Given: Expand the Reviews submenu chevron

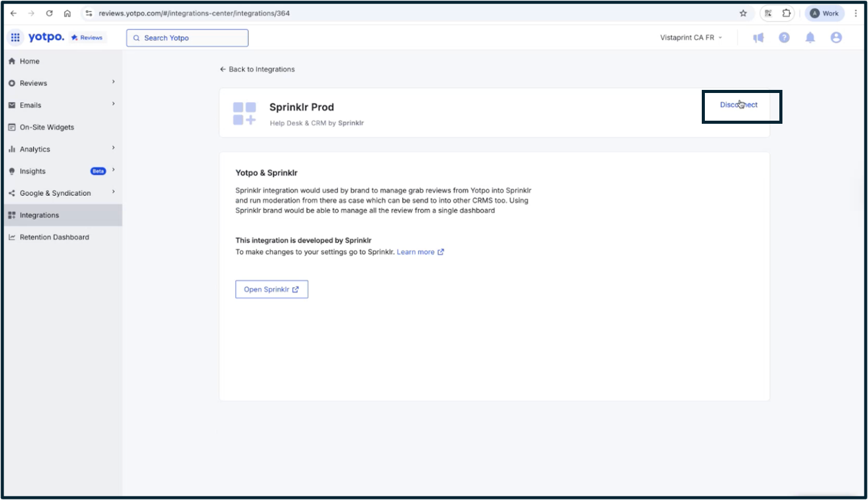Looking at the screenshot, I should (113, 82).
